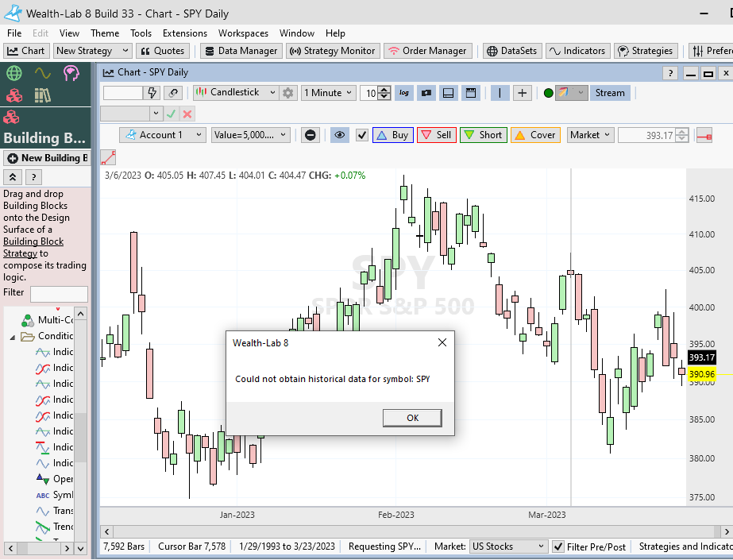Click Chart toolbar button

click(26, 51)
